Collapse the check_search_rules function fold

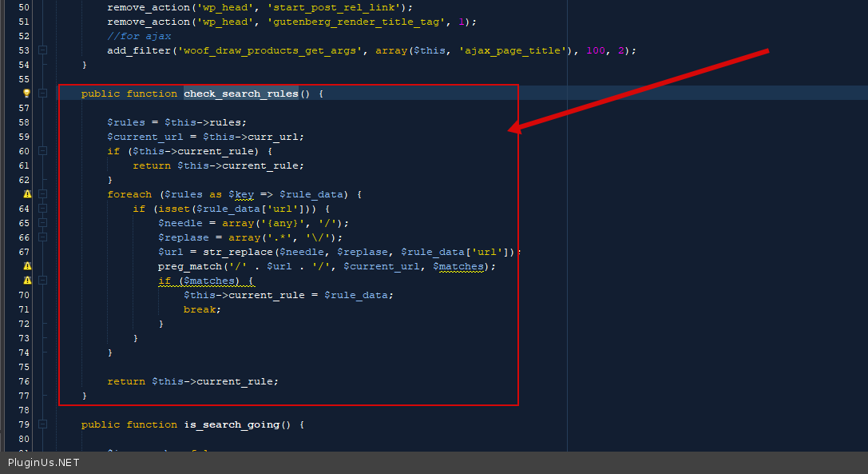42,94
